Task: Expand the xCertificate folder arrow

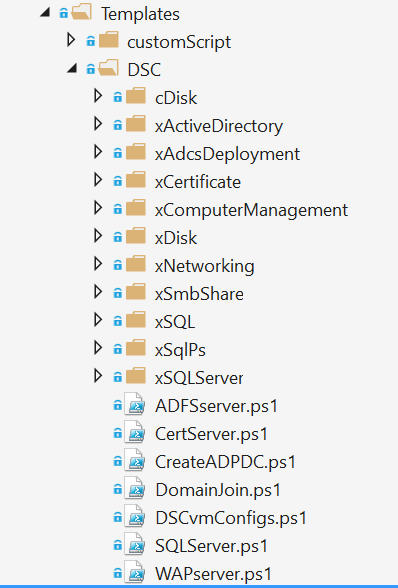Action: pos(98,180)
